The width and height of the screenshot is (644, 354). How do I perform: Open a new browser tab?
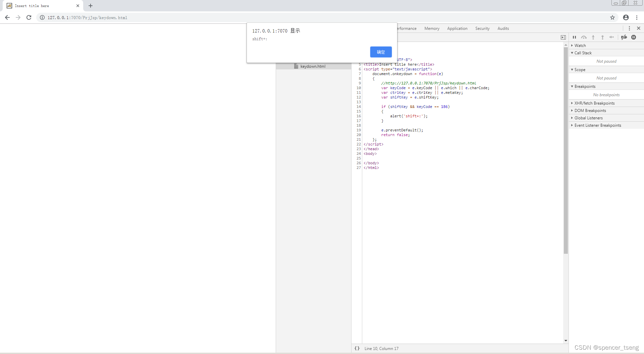click(x=91, y=6)
